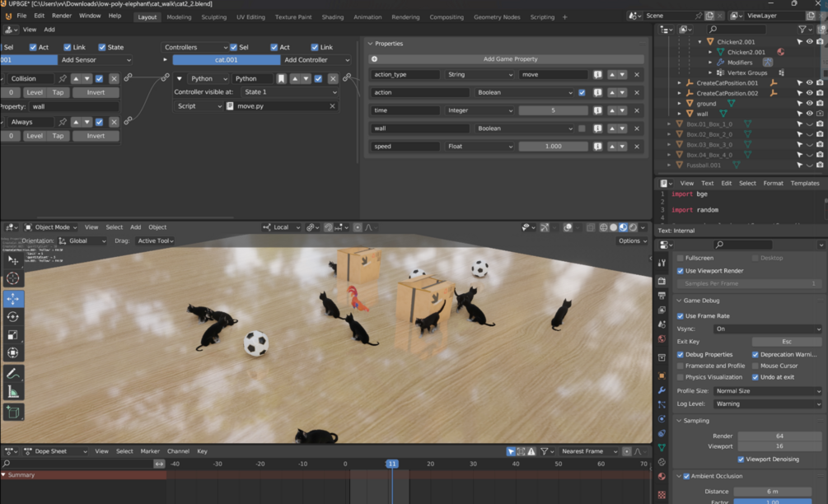Activate the Scale tool
The height and width of the screenshot is (504, 828).
(13, 334)
